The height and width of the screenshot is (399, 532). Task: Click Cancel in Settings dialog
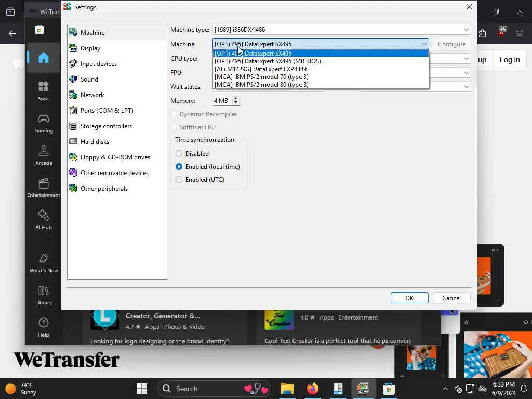pyautogui.click(x=451, y=298)
